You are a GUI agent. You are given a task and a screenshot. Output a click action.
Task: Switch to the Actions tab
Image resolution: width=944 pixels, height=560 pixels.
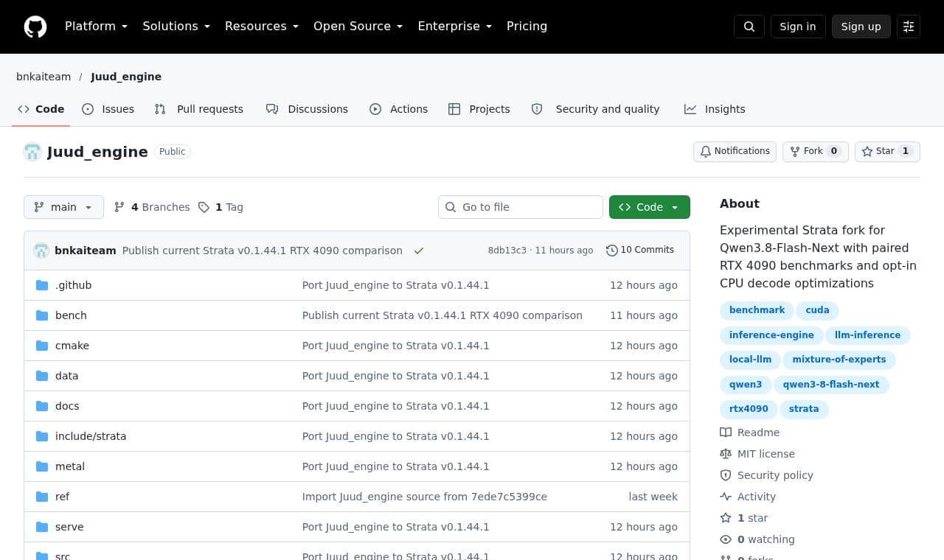click(x=398, y=109)
